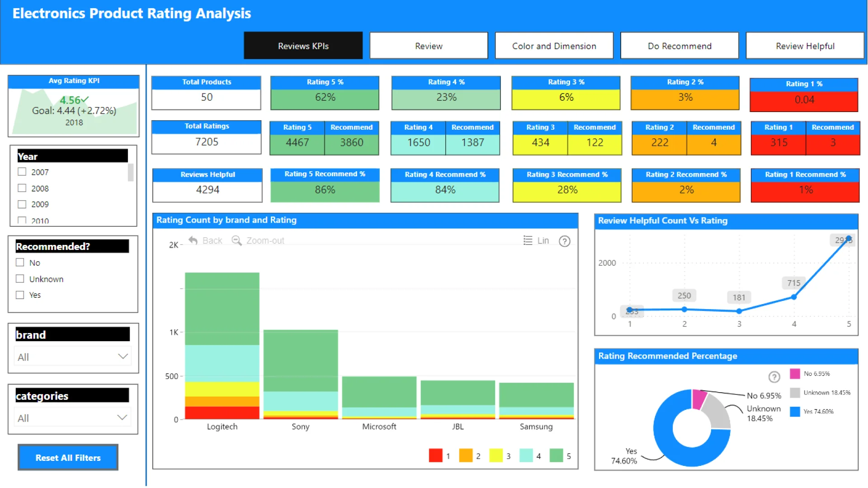Click the Rating 4 % value 23%
This screenshot has height=488, width=868.
(446, 97)
